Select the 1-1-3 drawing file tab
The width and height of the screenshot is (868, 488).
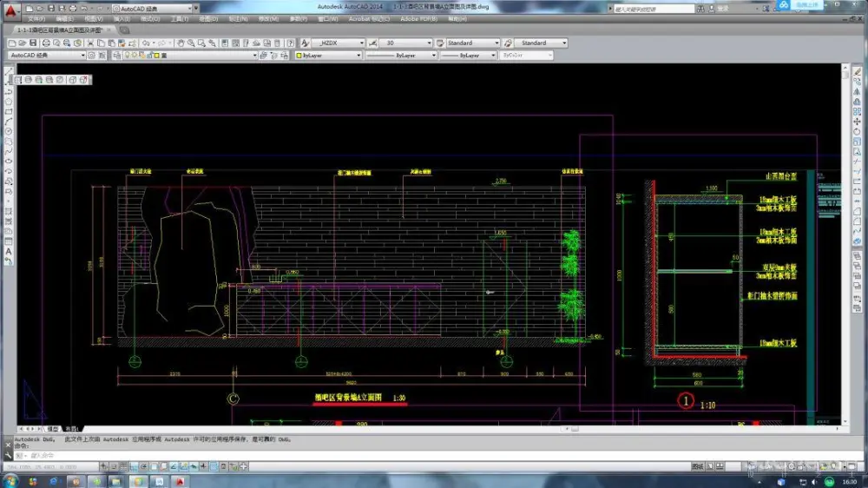click(x=61, y=30)
